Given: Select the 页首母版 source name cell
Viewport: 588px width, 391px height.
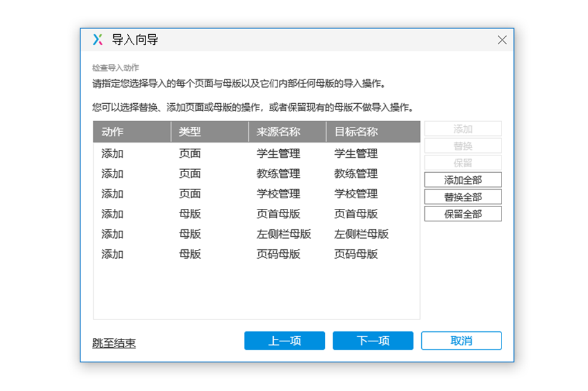Looking at the screenshot, I should (278, 213).
